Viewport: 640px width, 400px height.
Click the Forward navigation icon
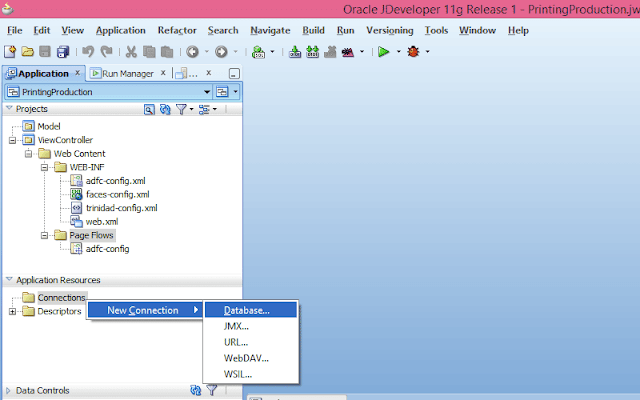(221, 51)
